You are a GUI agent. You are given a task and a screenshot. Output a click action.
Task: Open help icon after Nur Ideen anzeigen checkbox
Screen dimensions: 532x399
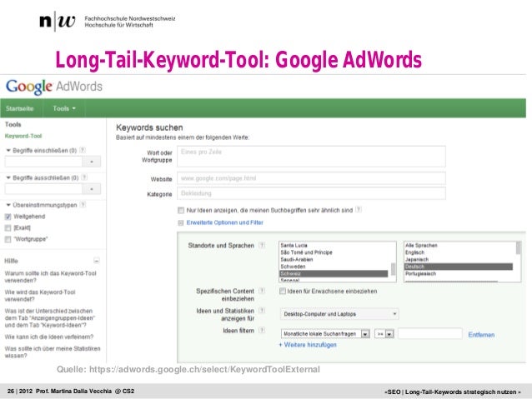click(x=359, y=210)
